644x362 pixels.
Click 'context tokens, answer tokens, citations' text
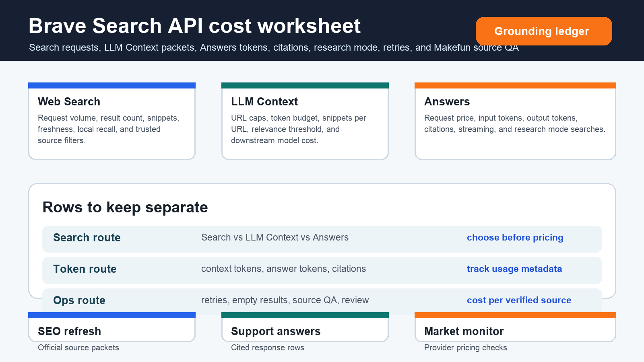click(283, 269)
